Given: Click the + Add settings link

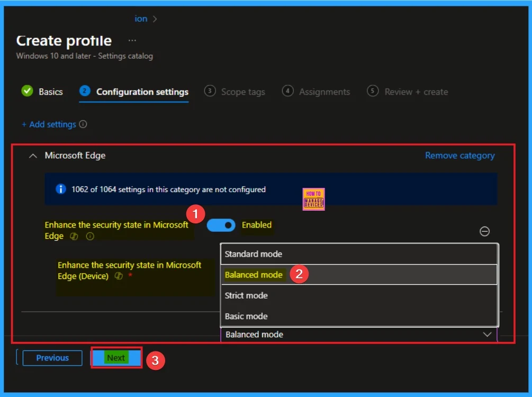Looking at the screenshot, I should coord(49,124).
